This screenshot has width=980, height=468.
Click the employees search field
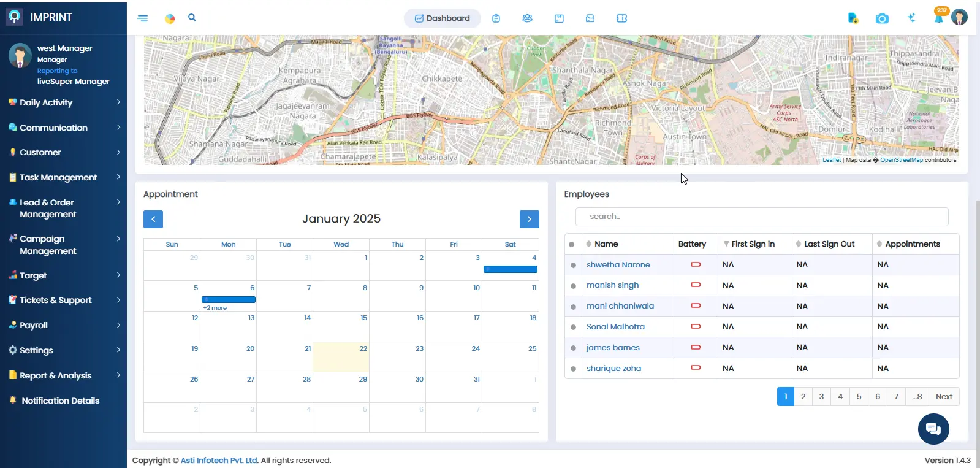click(761, 217)
